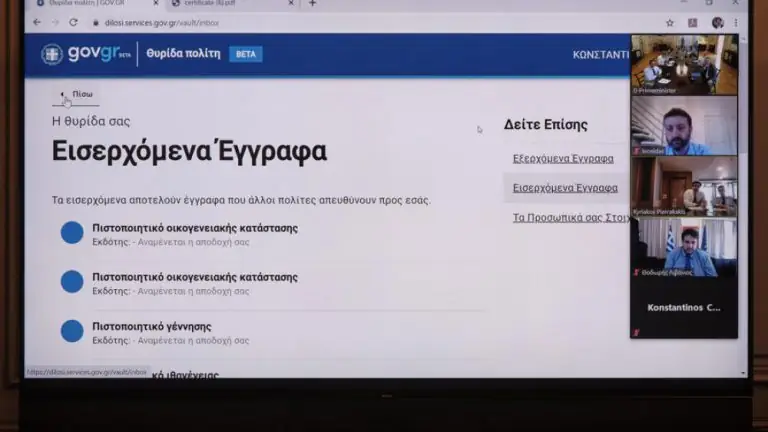Click the Δείτε Επίσης sidebar heading
The height and width of the screenshot is (432, 768).
pyautogui.click(x=546, y=124)
